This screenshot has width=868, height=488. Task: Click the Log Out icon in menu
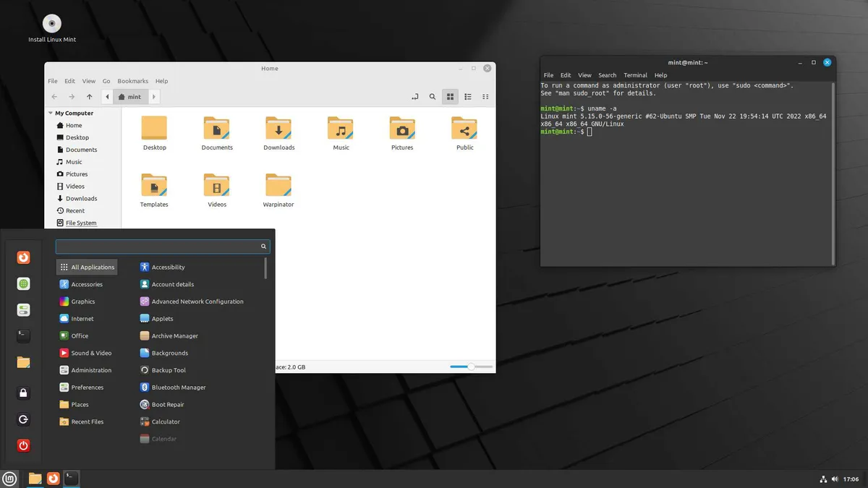(23, 419)
